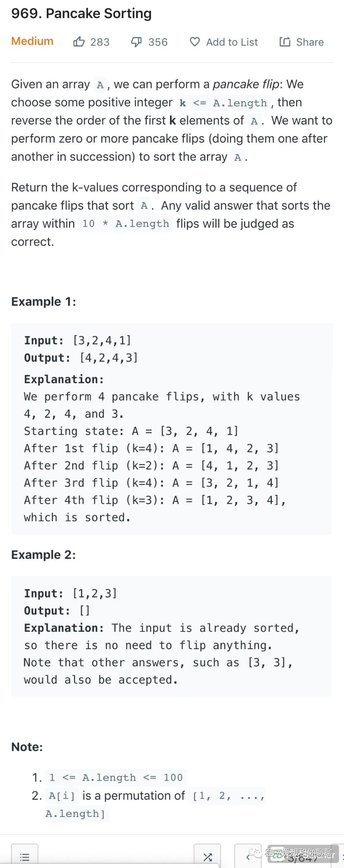Click the 356 dislikes count
Screen dimensions: 344x868
[158, 42]
